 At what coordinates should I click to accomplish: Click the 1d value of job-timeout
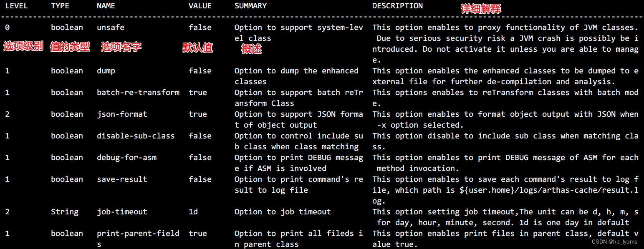tap(193, 212)
